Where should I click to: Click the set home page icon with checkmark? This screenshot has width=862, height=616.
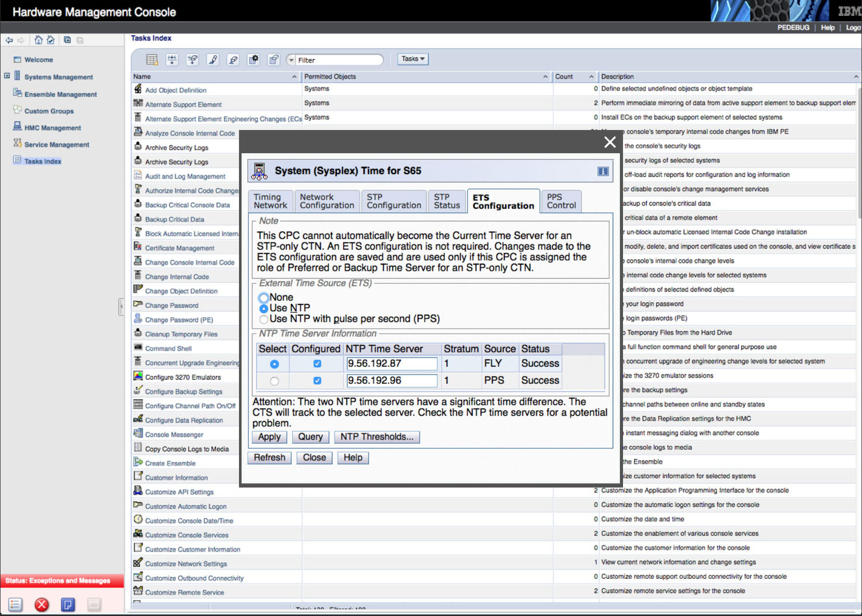pos(51,40)
